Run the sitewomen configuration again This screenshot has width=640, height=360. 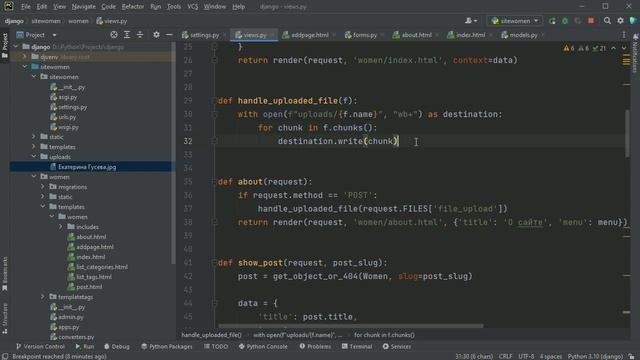(552, 21)
